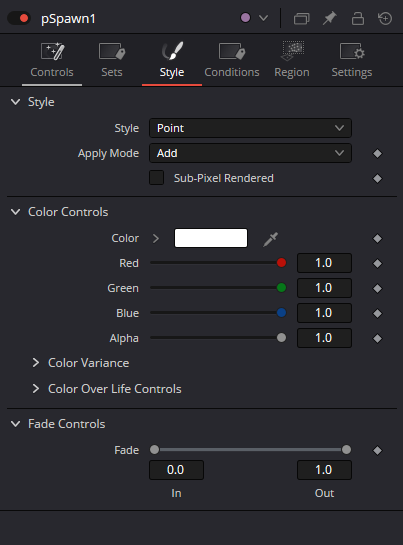Toggle the pSpawn1 node enable switch
Screen dimensions: 403x545
[x=19, y=18]
